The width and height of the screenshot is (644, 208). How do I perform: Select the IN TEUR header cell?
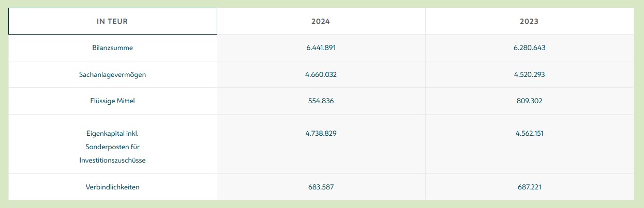(x=112, y=21)
